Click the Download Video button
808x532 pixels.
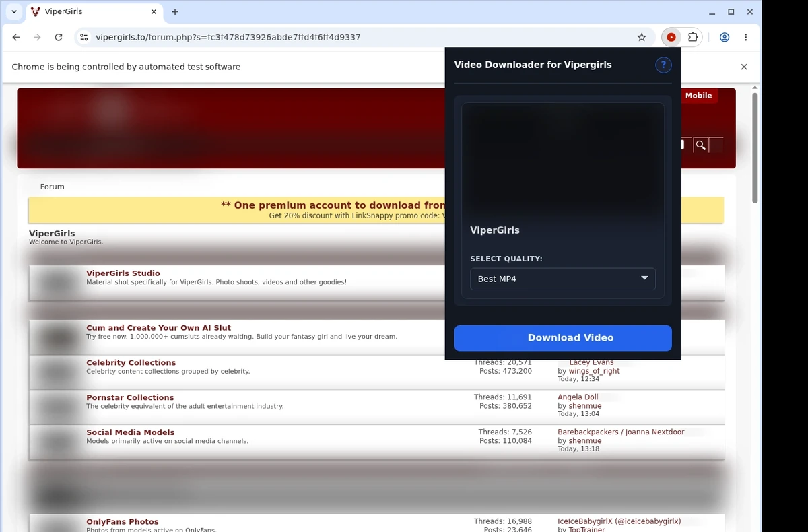pos(563,338)
